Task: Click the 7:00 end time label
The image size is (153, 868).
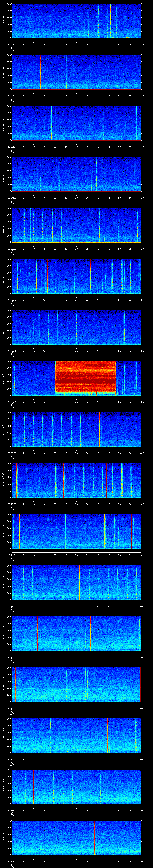Action: click(x=141, y=300)
